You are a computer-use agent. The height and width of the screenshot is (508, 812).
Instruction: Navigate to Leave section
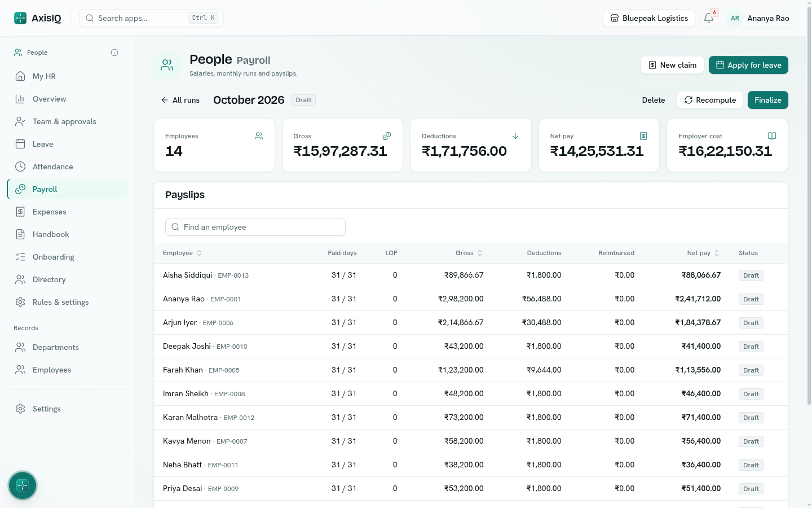pyautogui.click(x=67, y=144)
